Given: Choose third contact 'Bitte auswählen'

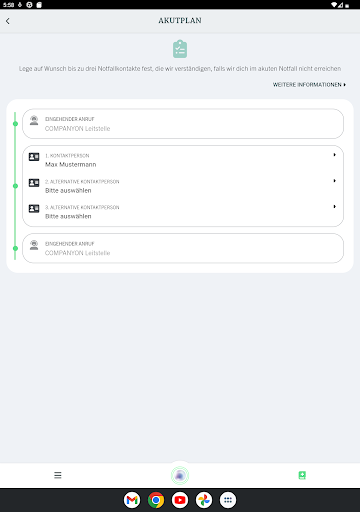Looking at the screenshot, I should (x=183, y=212).
